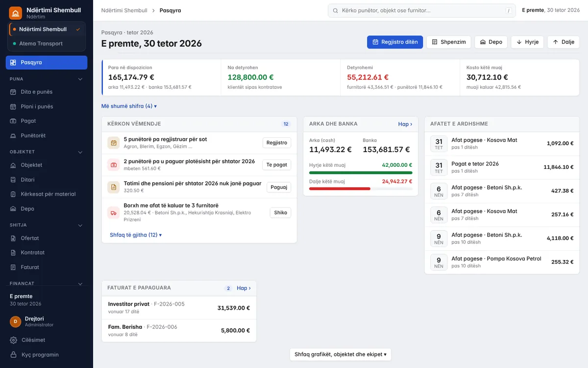The width and height of the screenshot is (588, 368).
Task: Select Atema Transport company option
Action: [x=47, y=44]
